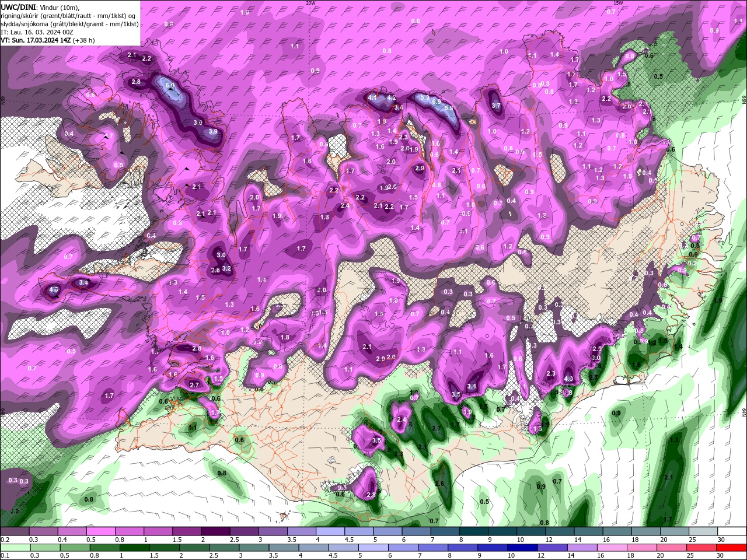Click the 5.3 value on the north coast

click(425, 97)
